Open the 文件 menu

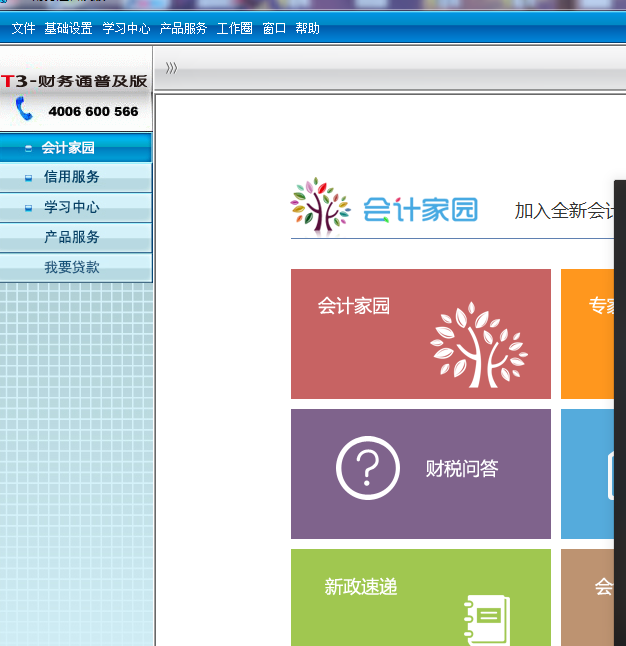coord(23,28)
